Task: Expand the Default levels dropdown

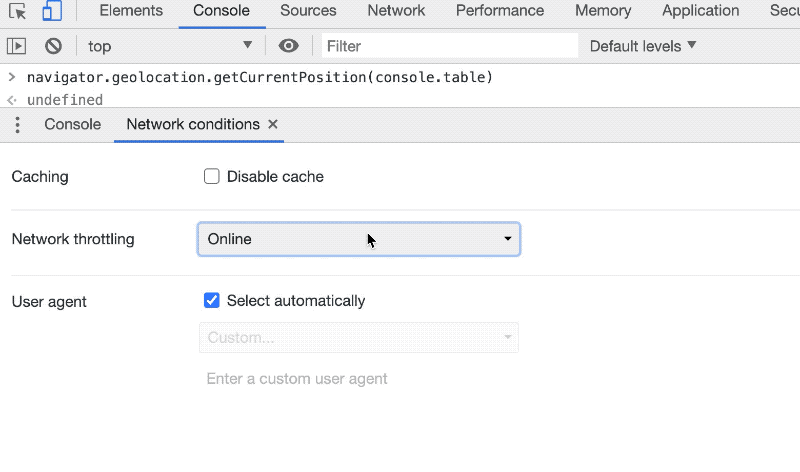Action: pyautogui.click(x=643, y=46)
